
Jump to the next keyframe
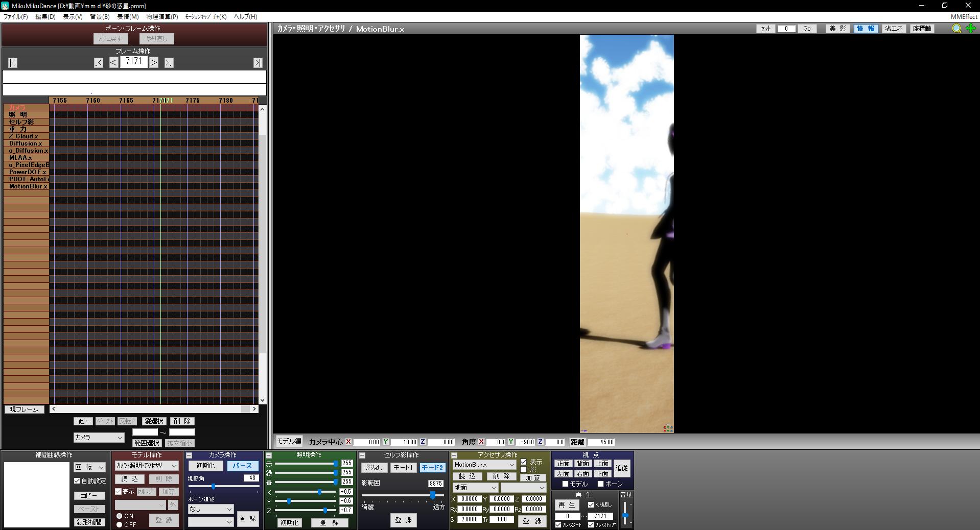pyautogui.click(x=169, y=63)
